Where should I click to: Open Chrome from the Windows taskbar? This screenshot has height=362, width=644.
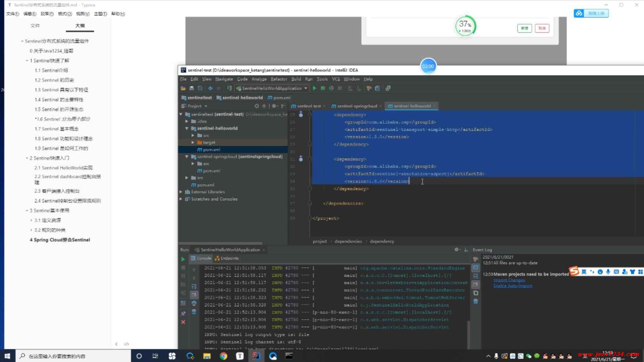point(223,356)
